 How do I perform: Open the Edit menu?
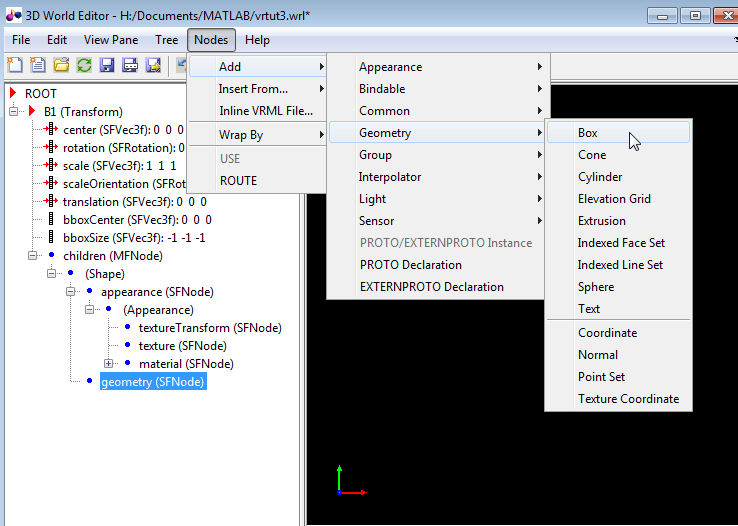pos(57,40)
